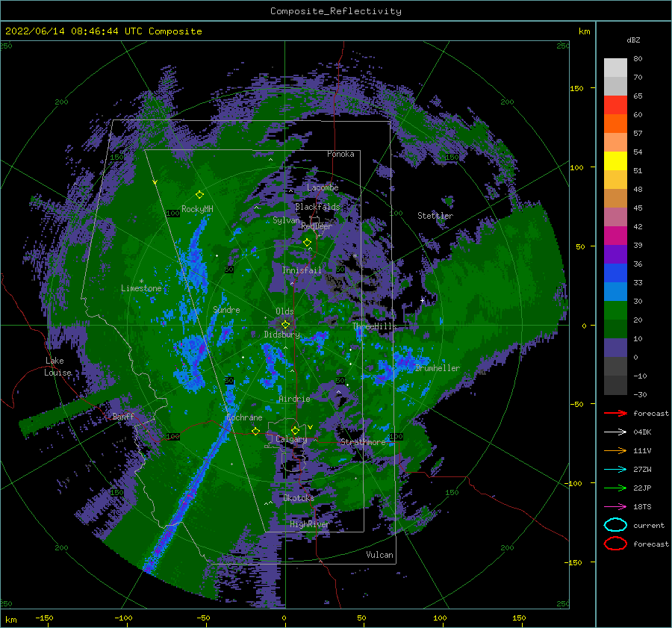Click the red forecast arrow in legend

(615, 413)
